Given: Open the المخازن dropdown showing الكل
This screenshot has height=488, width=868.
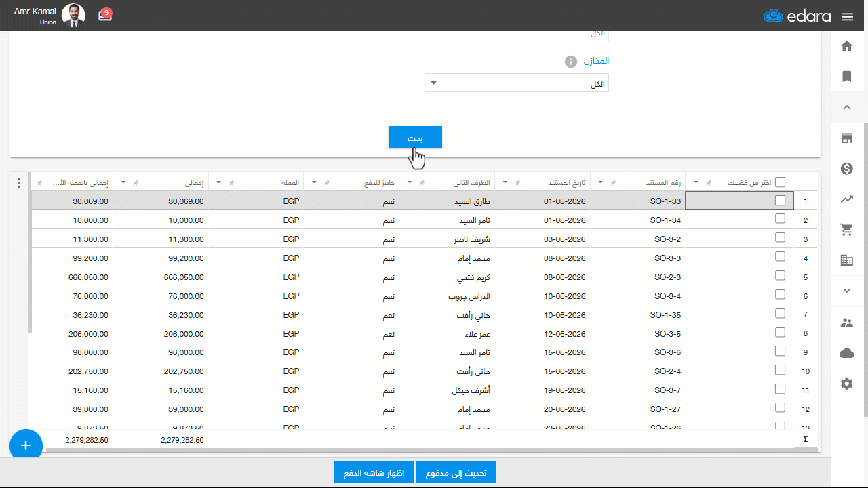Looking at the screenshot, I should (517, 83).
